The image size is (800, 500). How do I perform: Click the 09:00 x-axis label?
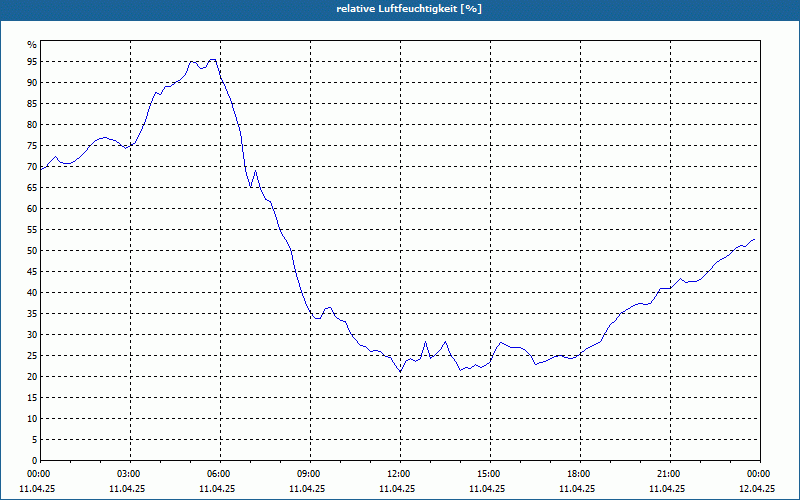pos(308,474)
